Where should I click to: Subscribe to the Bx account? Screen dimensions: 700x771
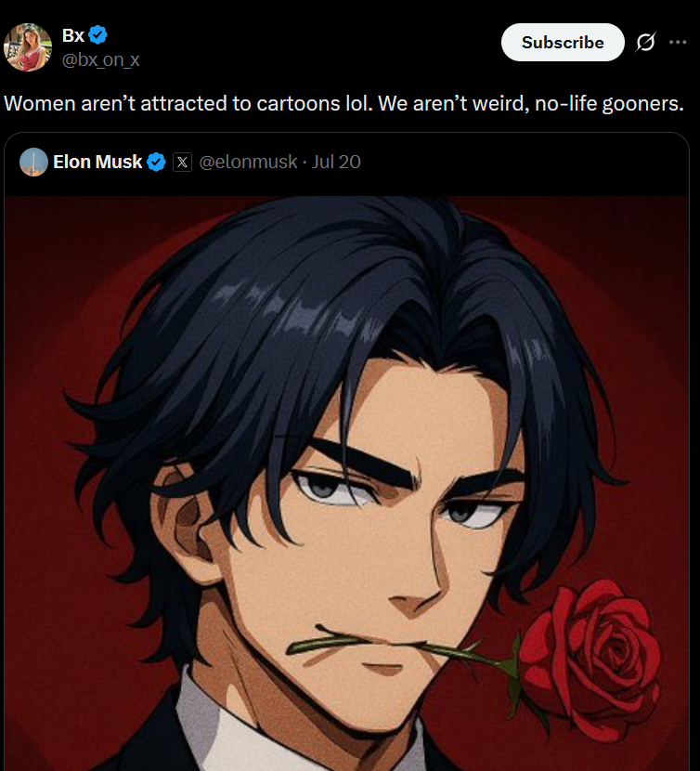pos(563,43)
